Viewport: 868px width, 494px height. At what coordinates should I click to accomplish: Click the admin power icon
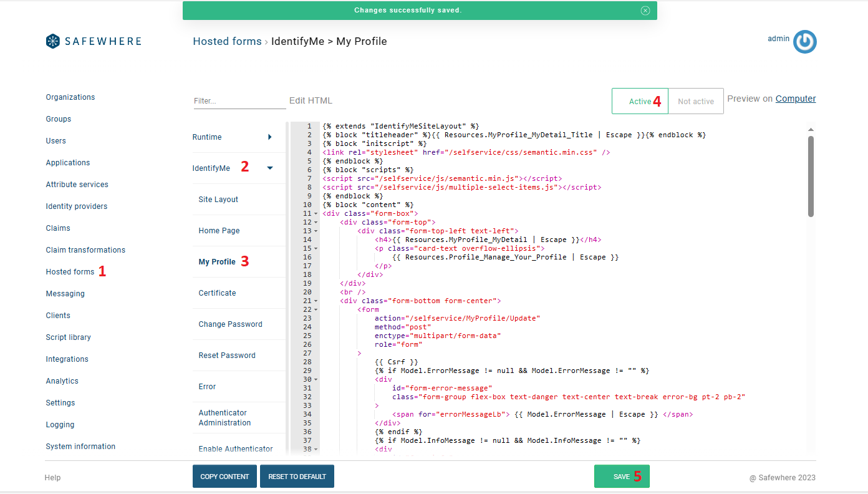tap(804, 42)
